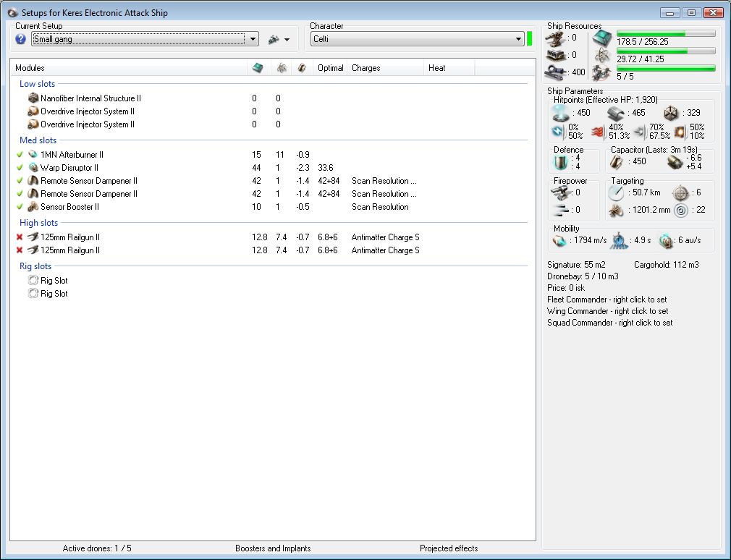The image size is (731, 560).
Task: Click Scan Resolution charge on Sensor Booster II
Action: coord(380,207)
